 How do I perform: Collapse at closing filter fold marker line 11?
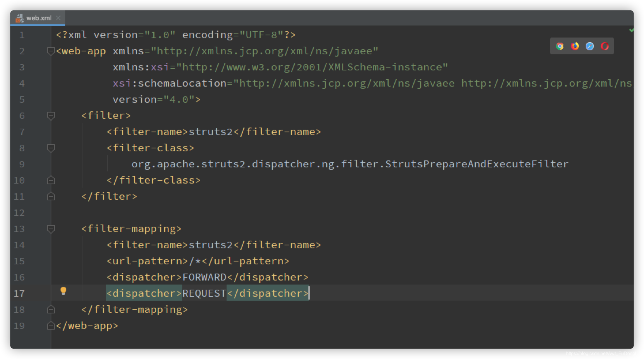tap(51, 197)
